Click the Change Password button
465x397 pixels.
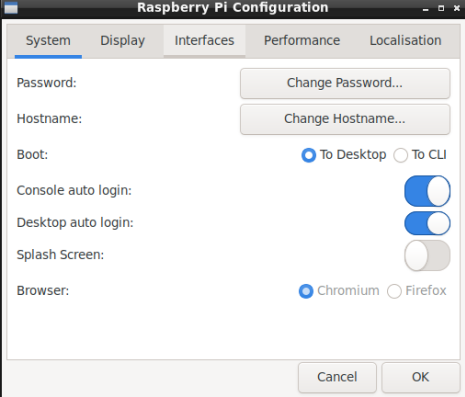pos(345,83)
